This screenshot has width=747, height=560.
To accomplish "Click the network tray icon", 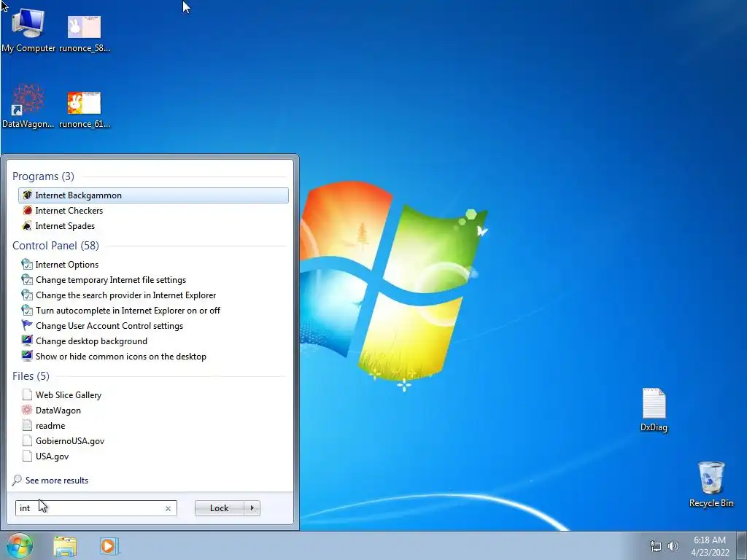I will (x=656, y=546).
